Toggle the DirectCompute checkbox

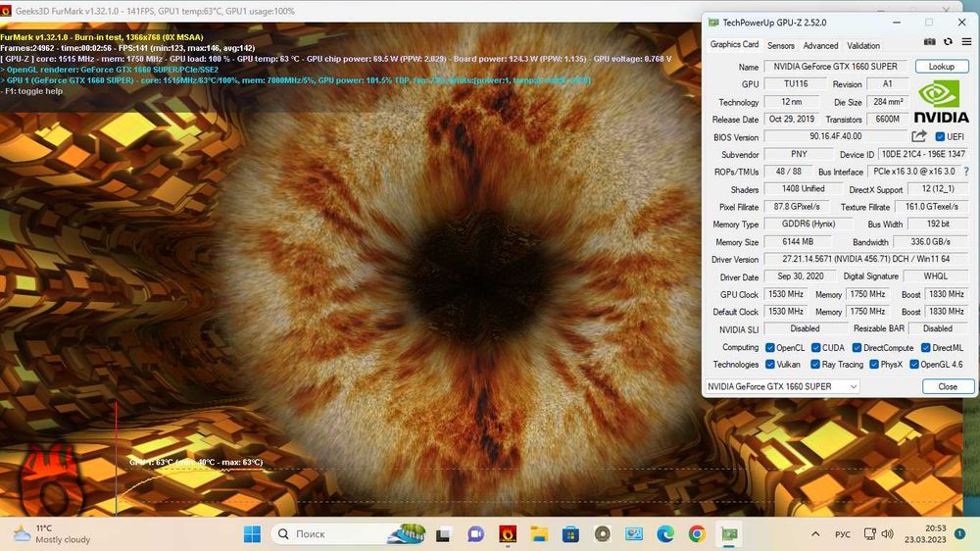[857, 348]
